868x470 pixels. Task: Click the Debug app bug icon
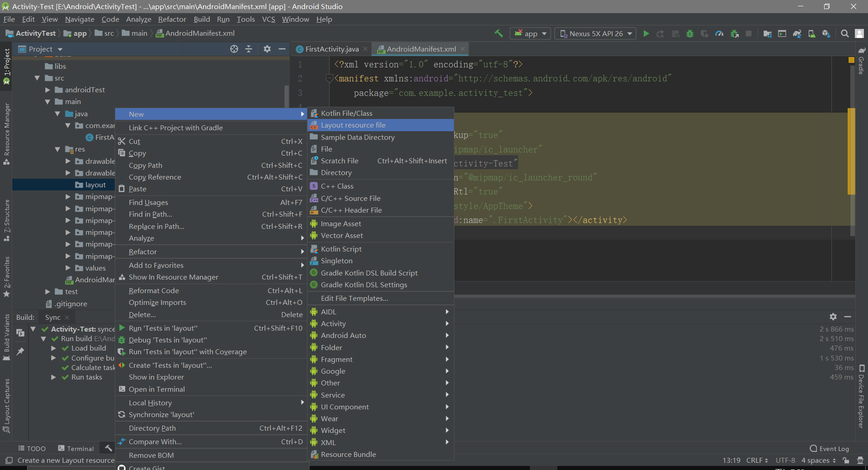point(690,33)
